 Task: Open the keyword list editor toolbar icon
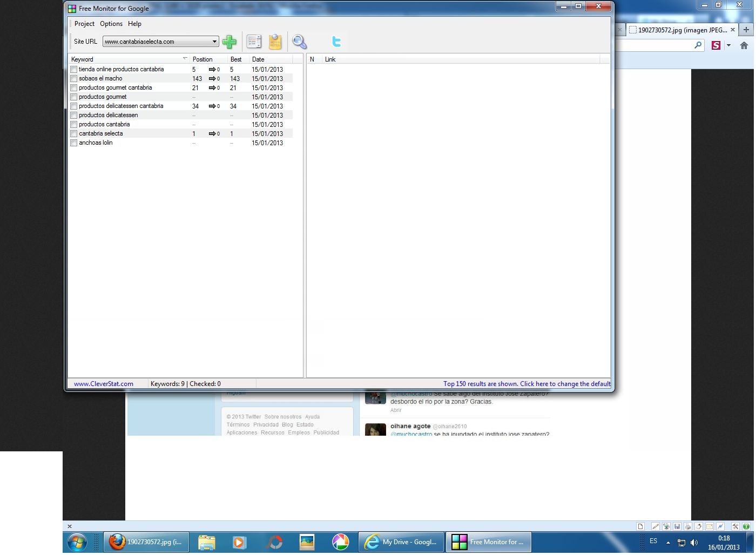pyautogui.click(x=254, y=42)
